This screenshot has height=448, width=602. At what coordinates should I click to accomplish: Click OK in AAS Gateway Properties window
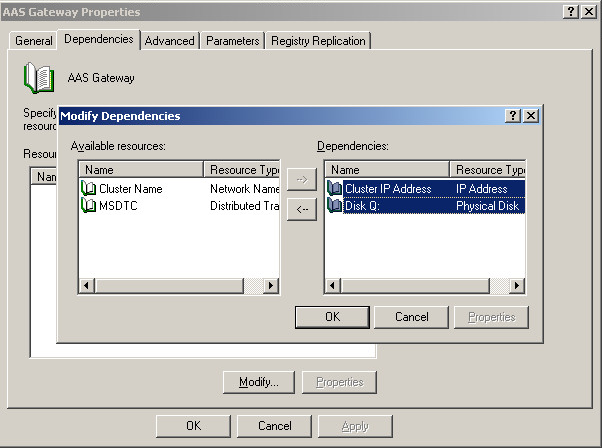(194, 426)
